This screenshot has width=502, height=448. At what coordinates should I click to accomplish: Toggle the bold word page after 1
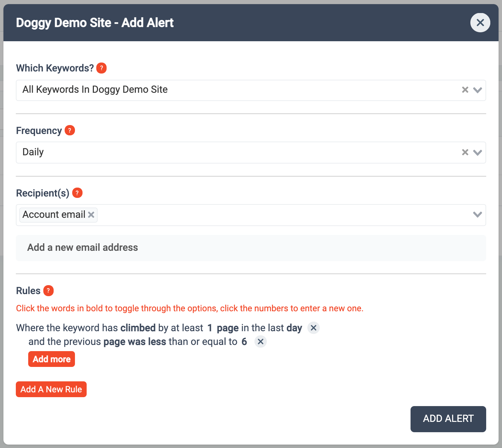[228, 328]
